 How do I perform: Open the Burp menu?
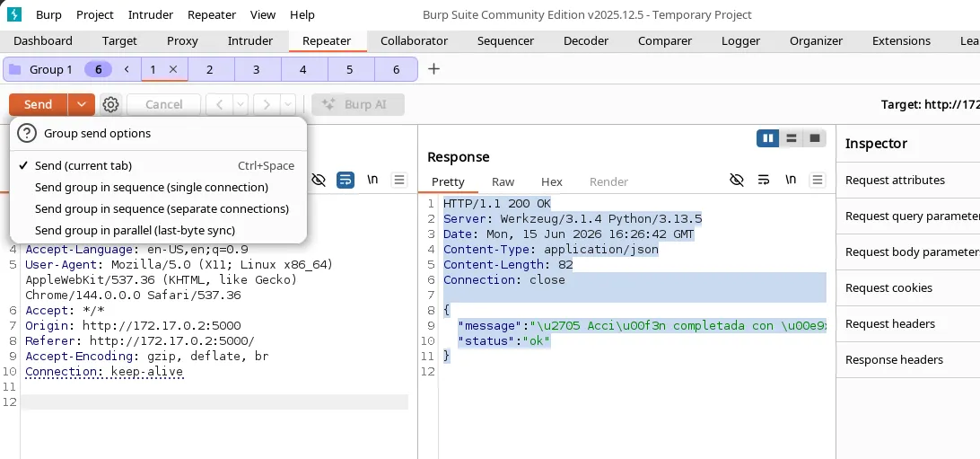(x=48, y=14)
